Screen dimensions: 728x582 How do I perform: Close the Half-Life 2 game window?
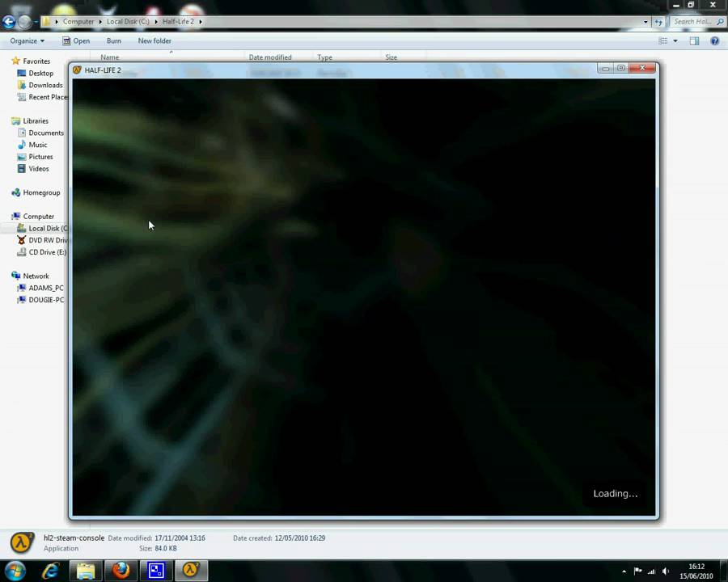coord(642,68)
